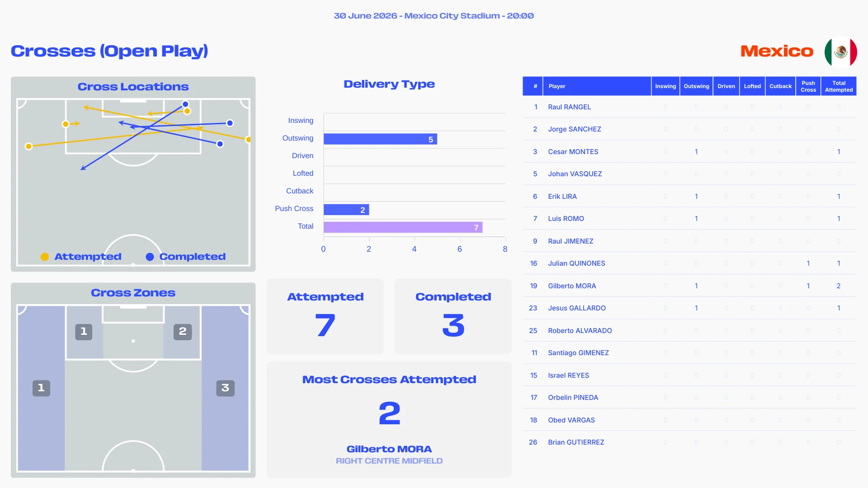Select zone 1 badge on left flank
The width and height of the screenshot is (868, 488).
(41, 388)
